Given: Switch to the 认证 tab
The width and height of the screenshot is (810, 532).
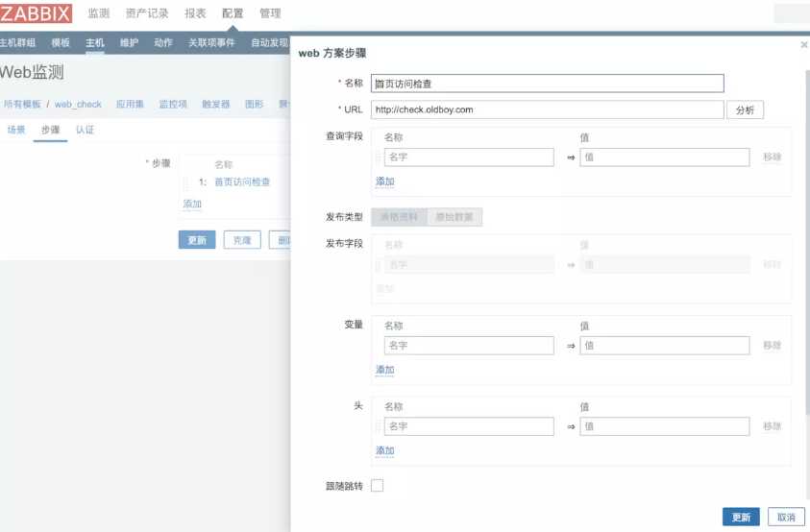Looking at the screenshot, I should click(85, 130).
